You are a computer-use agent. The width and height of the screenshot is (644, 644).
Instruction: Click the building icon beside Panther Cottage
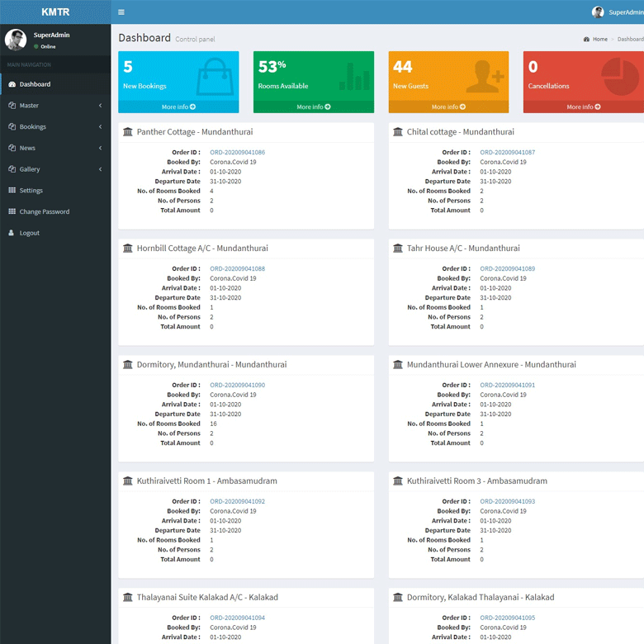[127, 132]
